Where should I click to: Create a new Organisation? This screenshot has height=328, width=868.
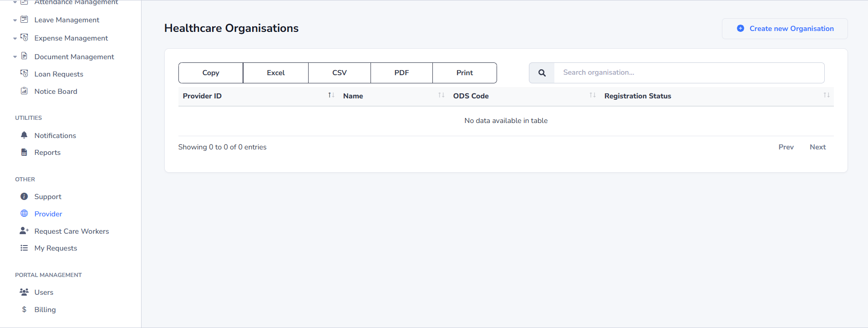(x=785, y=29)
